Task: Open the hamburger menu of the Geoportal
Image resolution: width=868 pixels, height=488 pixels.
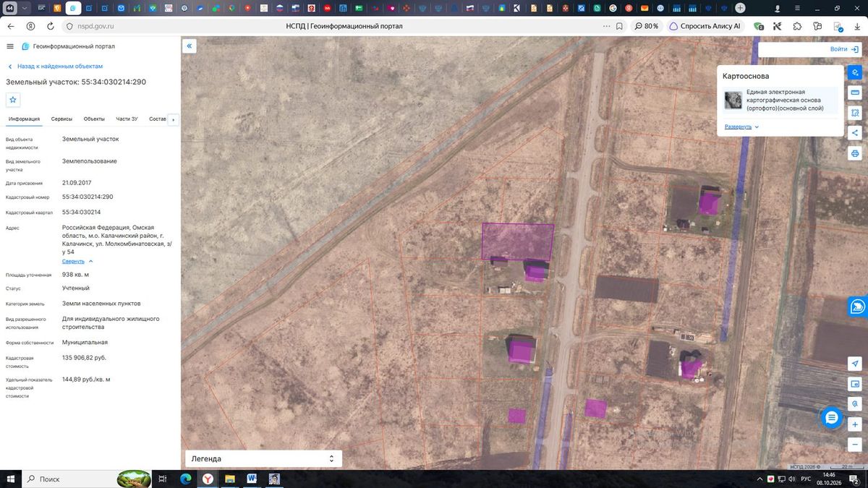Action: [x=10, y=46]
